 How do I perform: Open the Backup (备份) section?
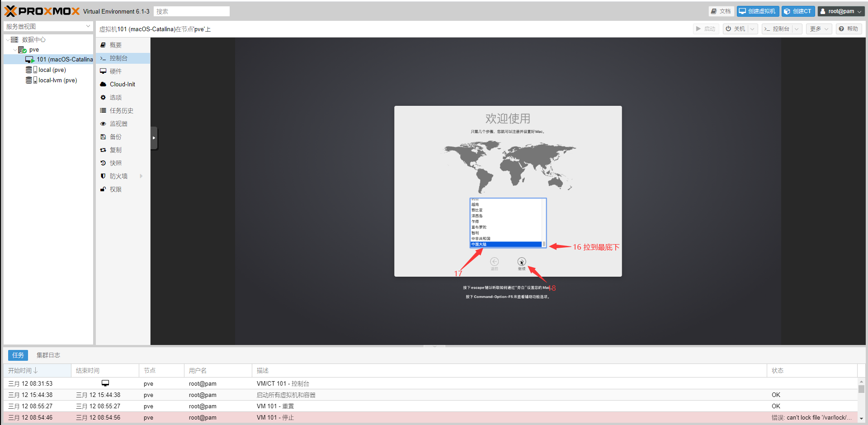[x=116, y=137]
